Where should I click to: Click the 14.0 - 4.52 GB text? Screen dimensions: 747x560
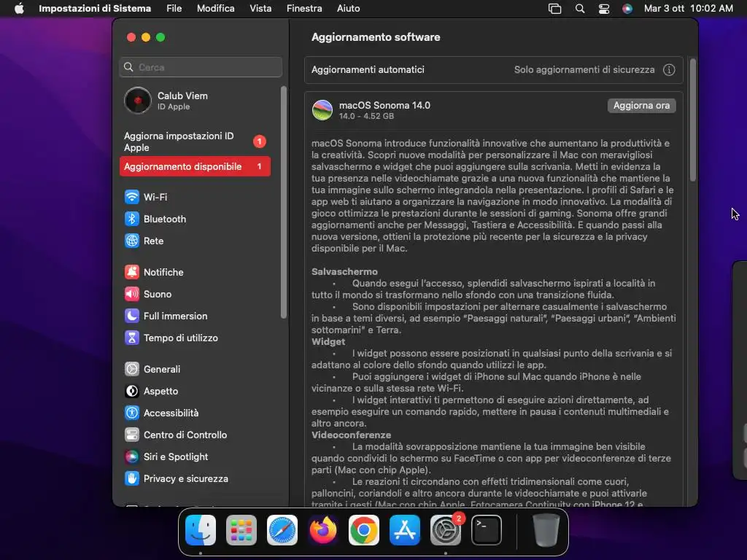[366, 116]
